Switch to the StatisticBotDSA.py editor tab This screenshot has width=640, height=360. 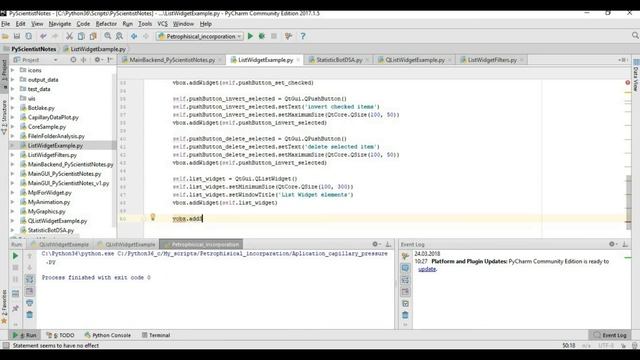point(339,60)
